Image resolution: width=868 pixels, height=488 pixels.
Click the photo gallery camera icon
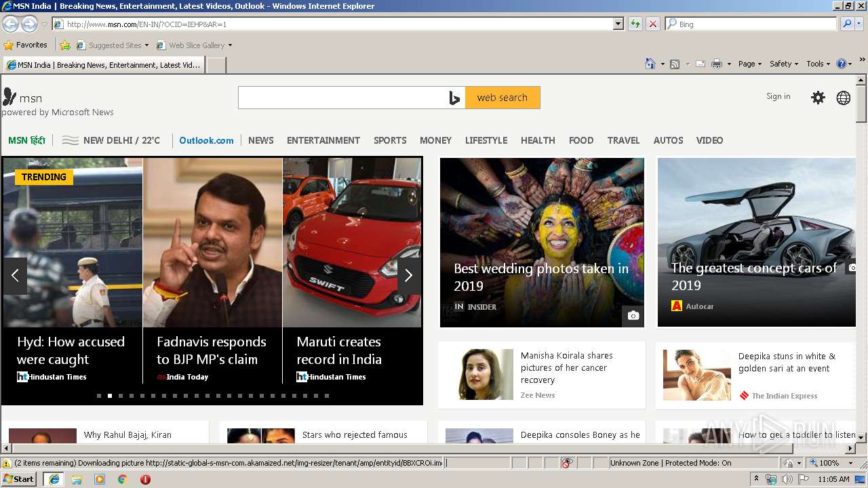click(633, 316)
